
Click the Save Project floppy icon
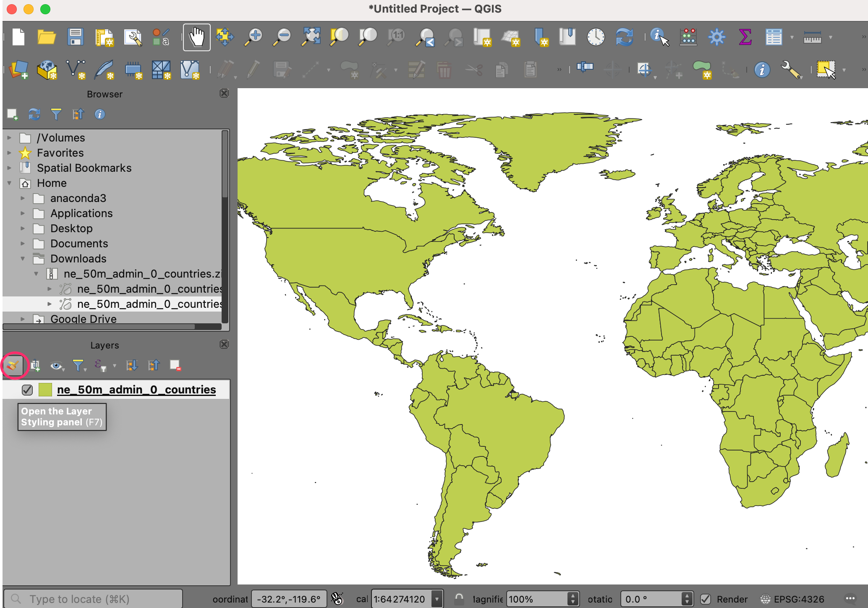75,37
